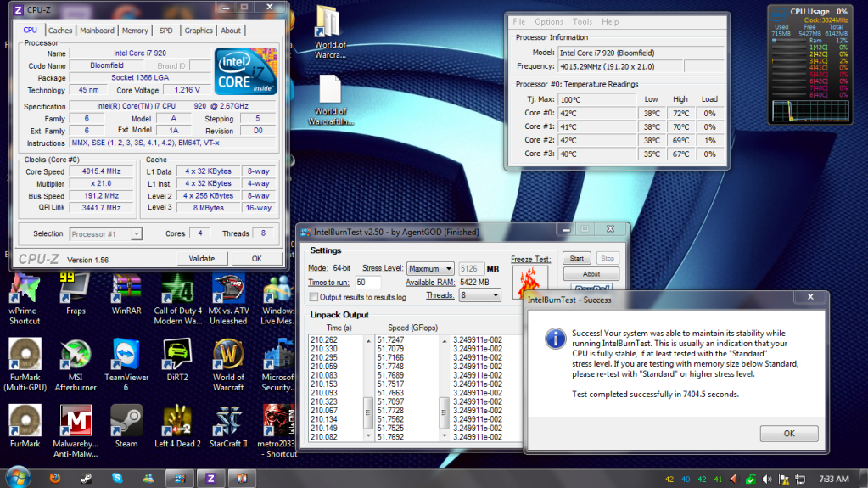This screenshot has width=868, height=488.
Task: Open the Tools menu in the temperature monitor window
Action: pyautogui.click(x=582, y=21)
